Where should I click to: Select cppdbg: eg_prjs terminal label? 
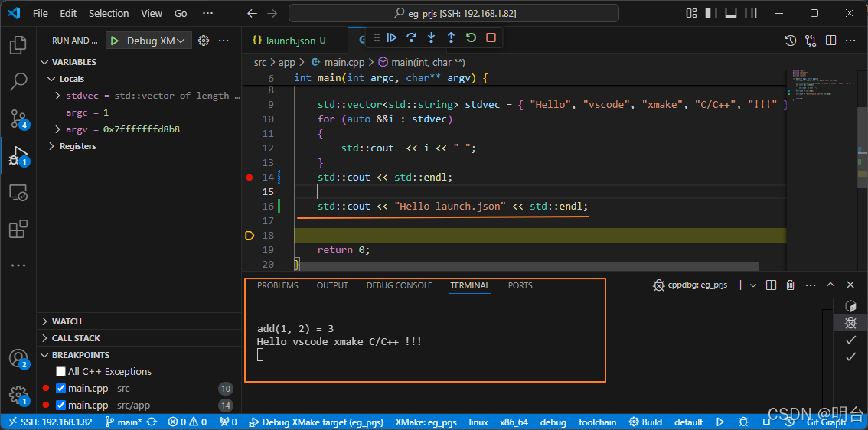point(689,285)
